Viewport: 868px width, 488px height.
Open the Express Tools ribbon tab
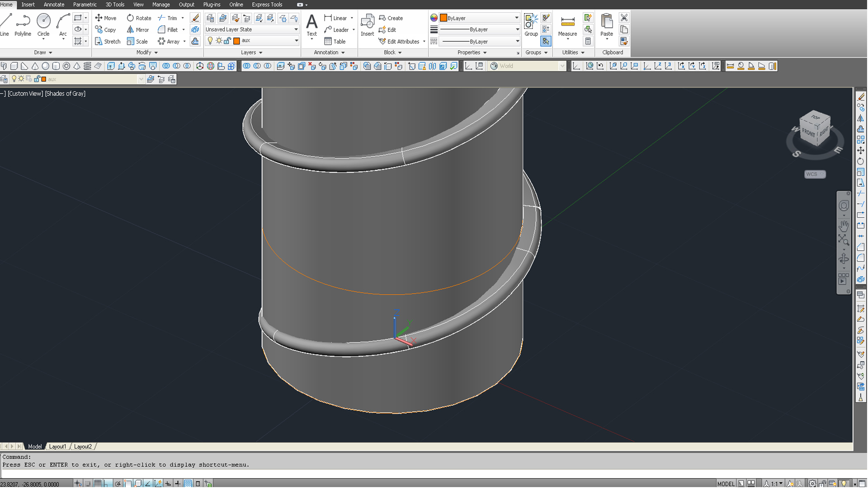pyautogui.click(x=267, y=5)
